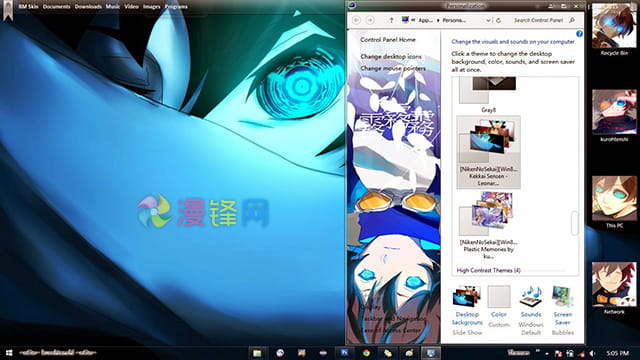
Task: Open Documents from the top bar
Action: point(56,7)
